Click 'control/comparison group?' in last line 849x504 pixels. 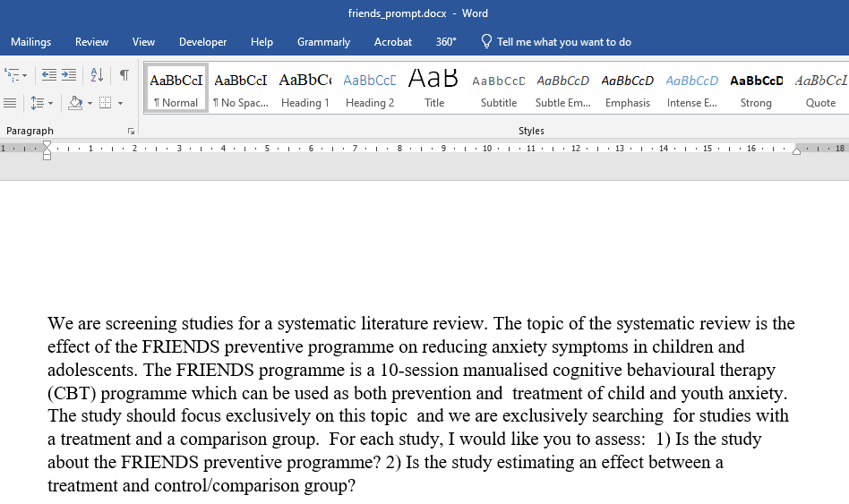(255, 485)
